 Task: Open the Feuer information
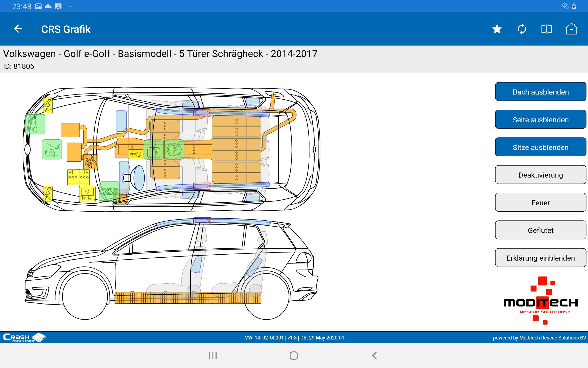click(x=541, y=202)
